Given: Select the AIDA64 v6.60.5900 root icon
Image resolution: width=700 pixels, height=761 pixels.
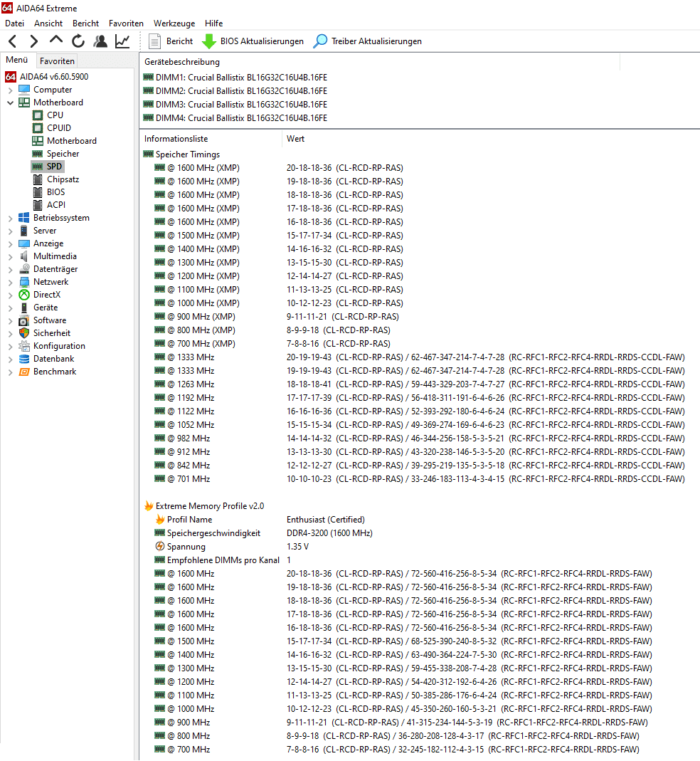Looking at the screenshot, I should point(11,77).
